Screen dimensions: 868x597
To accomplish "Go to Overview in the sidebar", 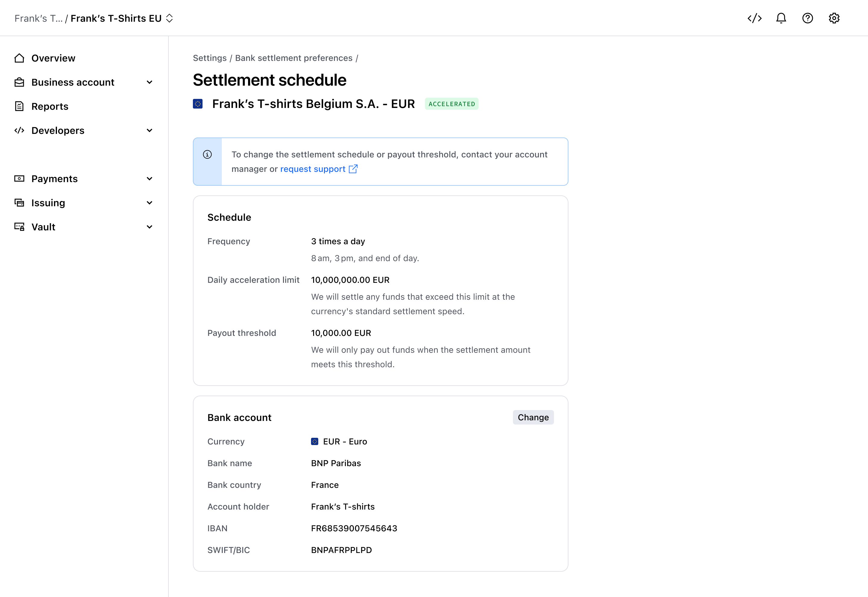I will (x=53, y=58).
